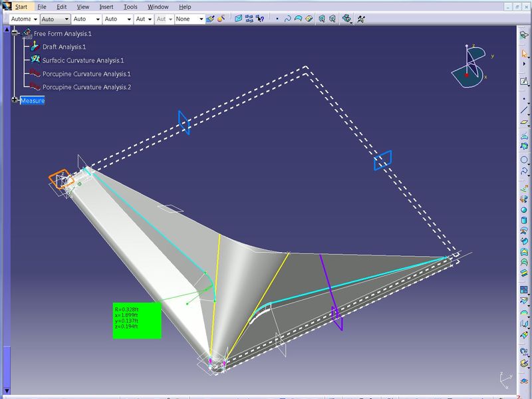Collapse the Free Form Analysis.1 tree node

click(15, 33)
